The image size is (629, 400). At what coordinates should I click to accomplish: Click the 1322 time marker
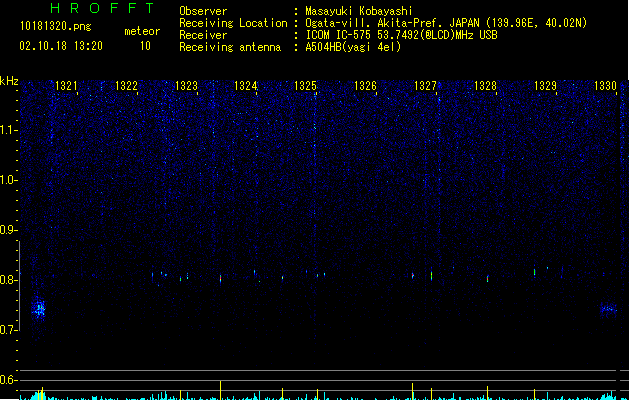(x=126, y=86)
